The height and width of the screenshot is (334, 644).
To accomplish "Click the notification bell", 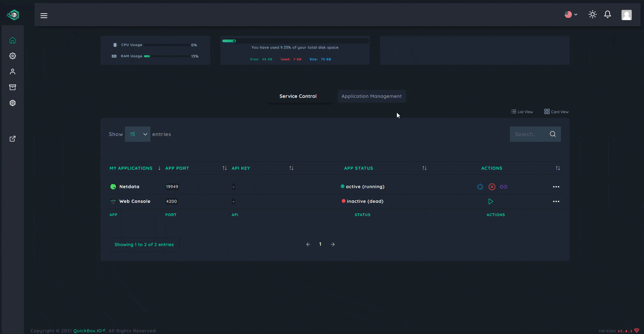I will pyautogui.click(x=608, y=14).
